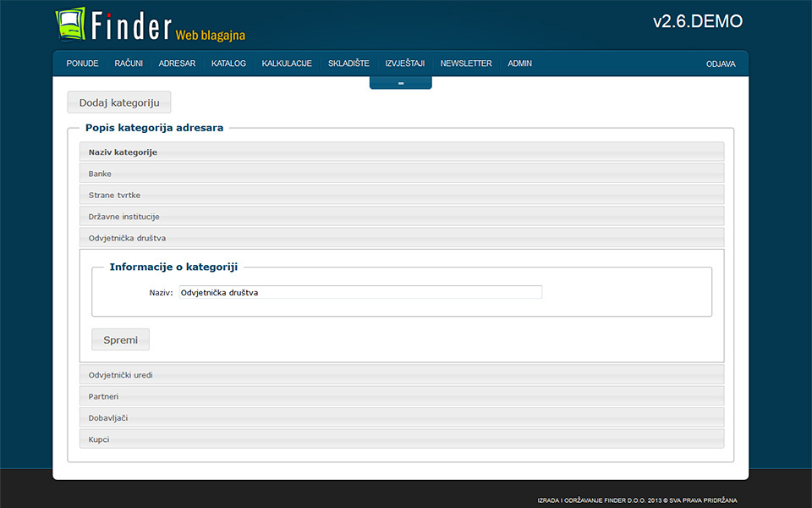
Task: Log out via the ODJAVA link
Action: tap(721, 64)
